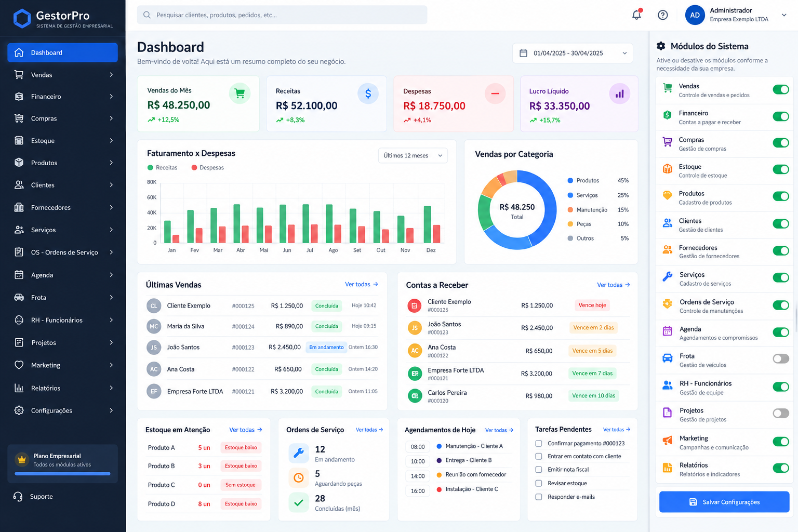Expand the Configurações sidebar chevron
The image size is (798, 532).
[x=111, y=410]
